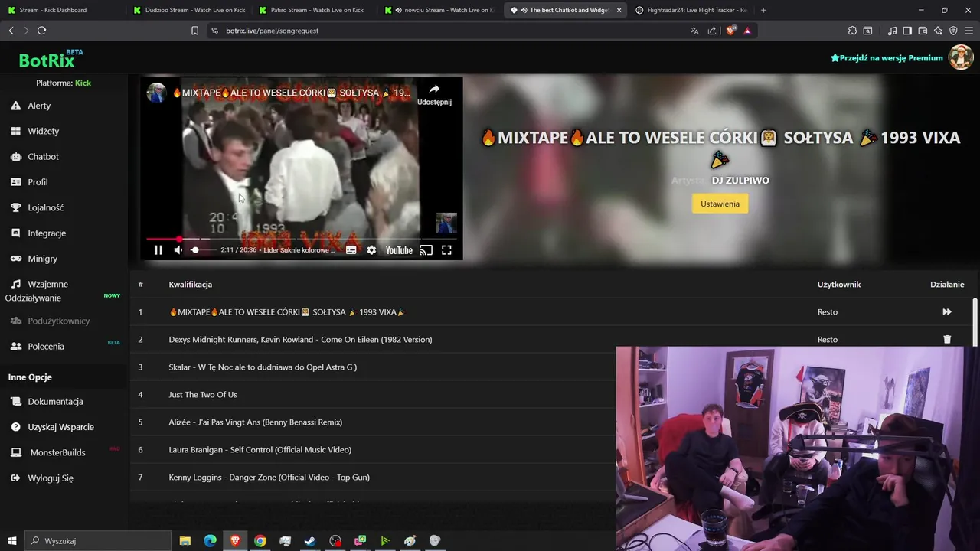Open the Lojalność section
980x551 pixels.
tap(37, 207)
